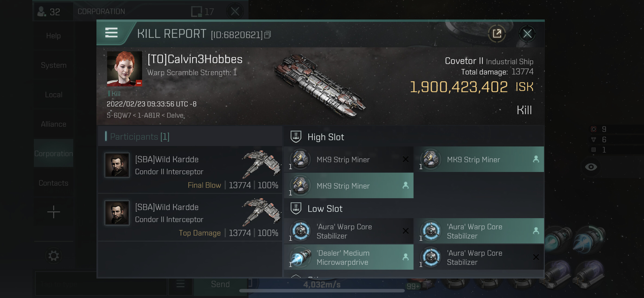The image size is (644, 298).
Task: Select the dropped MK9 Strip Miner, top right
Action: point(479,159)
